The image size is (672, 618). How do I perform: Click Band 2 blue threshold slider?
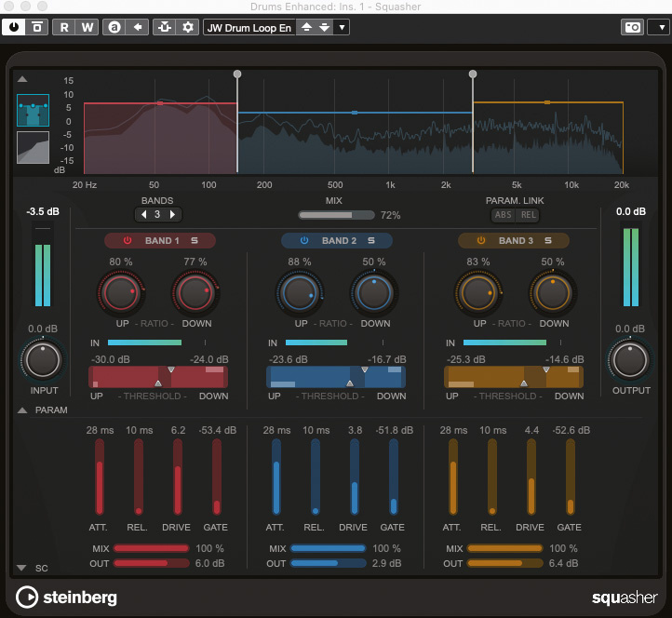336,377
